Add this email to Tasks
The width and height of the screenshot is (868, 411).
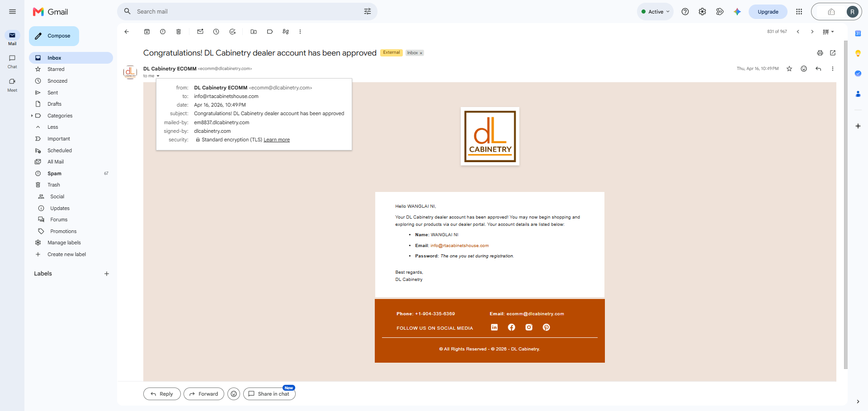point(232,32)
